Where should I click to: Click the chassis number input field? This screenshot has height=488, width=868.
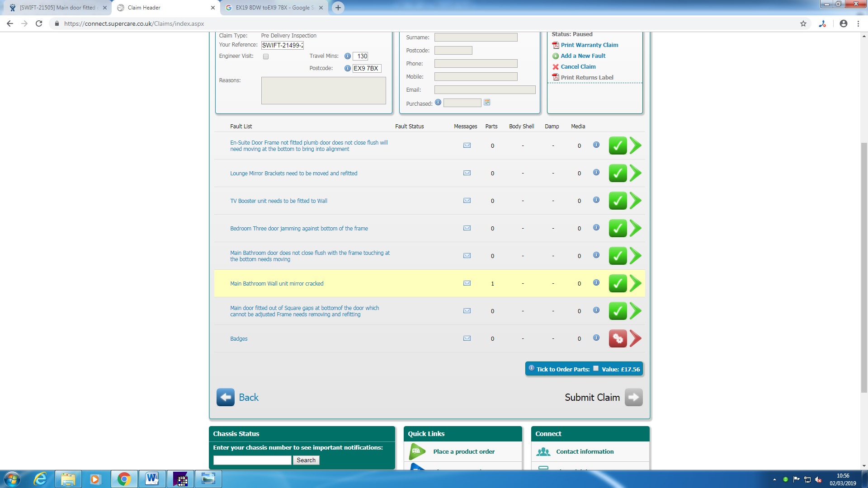252,460
